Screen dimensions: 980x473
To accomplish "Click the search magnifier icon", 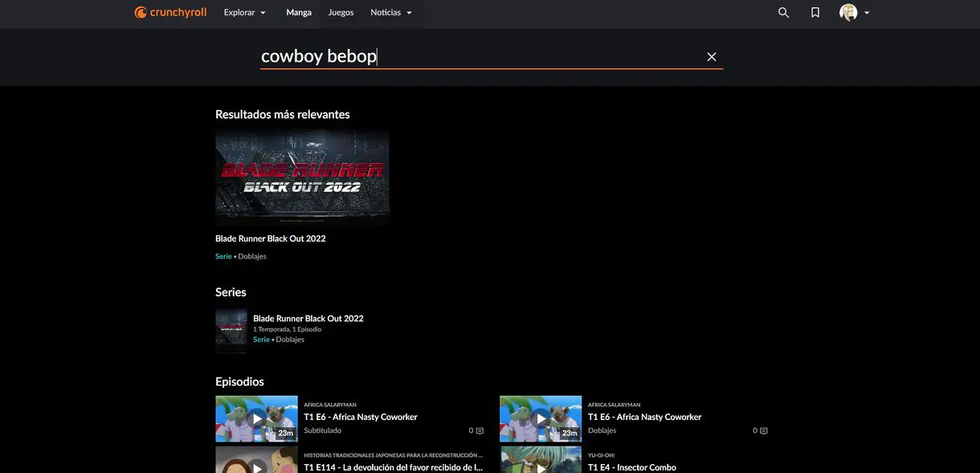I will [x=784, y=13].
